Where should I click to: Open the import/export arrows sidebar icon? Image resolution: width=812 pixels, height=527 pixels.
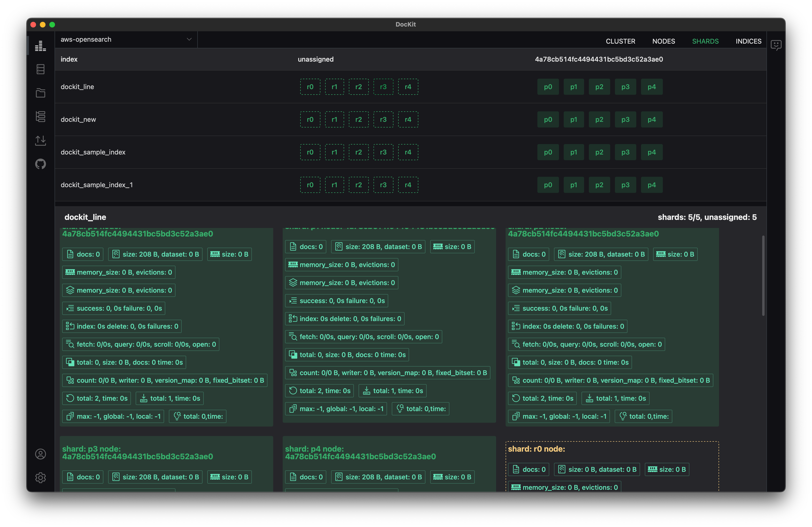tap(40, 140)
